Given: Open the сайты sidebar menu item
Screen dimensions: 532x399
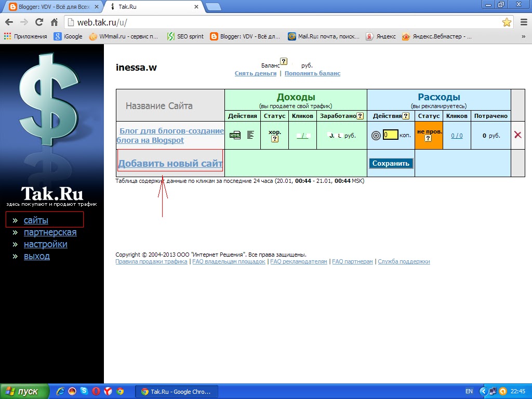Looking at the screenshot, I should coord(36,220).
